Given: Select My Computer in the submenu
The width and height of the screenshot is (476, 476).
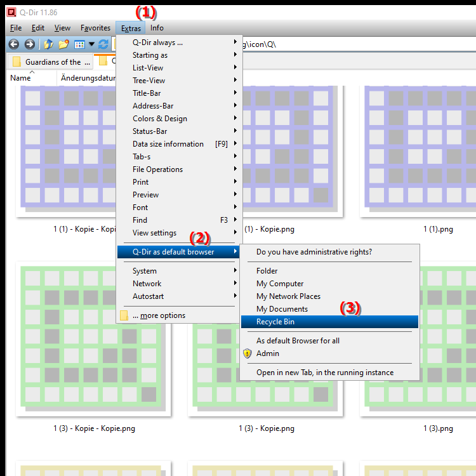Looking at the screenshot, I should [x=329, y=284].
